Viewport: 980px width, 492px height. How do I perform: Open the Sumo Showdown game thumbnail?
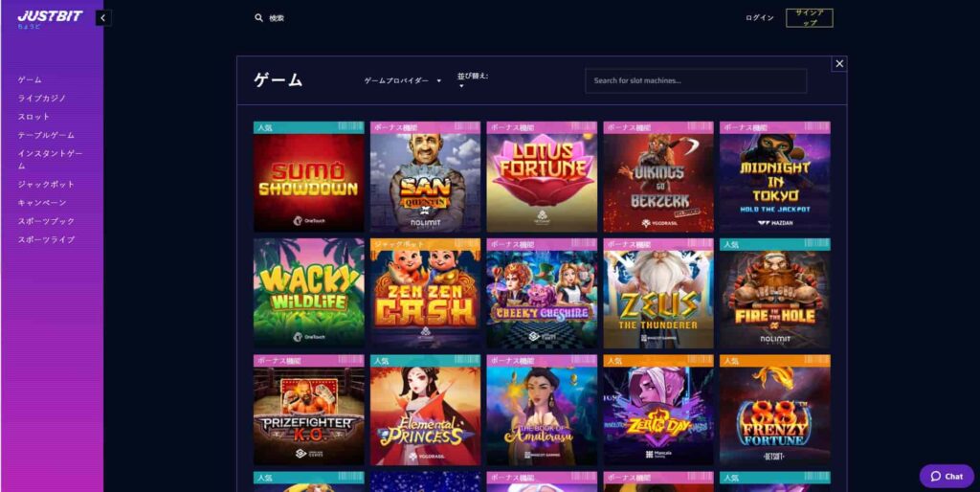[309, 177]
